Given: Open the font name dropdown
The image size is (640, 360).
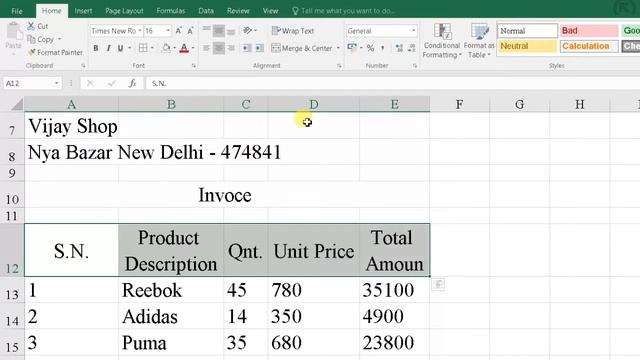Looking at the screenshot, I should pyautogui.click(x=140, y=31).
